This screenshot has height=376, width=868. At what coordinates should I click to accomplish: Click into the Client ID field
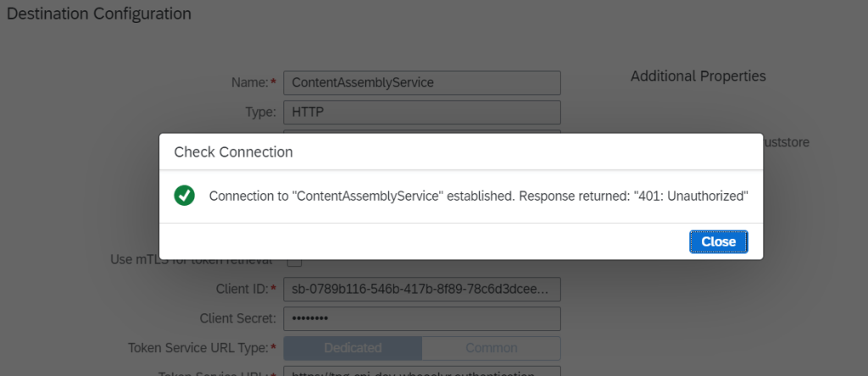click(x=421, y=289)
